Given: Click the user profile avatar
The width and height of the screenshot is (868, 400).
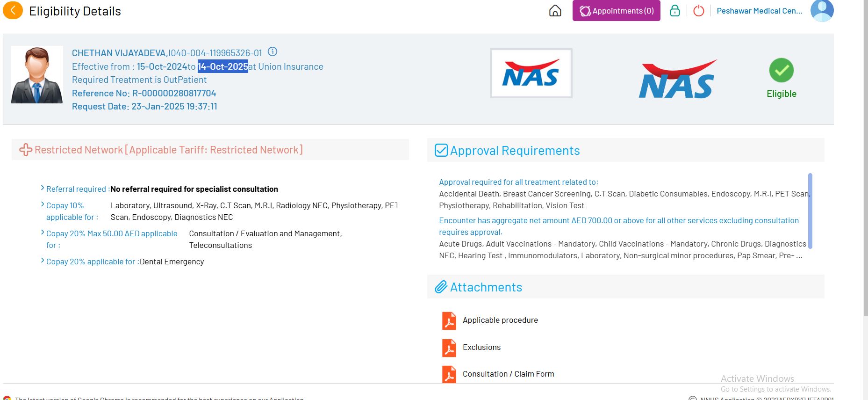Looking at the screenshot, I should (x=822, y=11).
